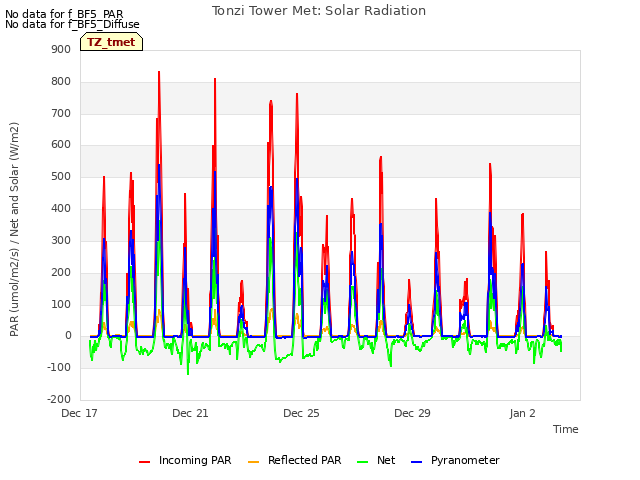Click the tallest red peak above 800
640x480 pixels.
tap(159, 73)
